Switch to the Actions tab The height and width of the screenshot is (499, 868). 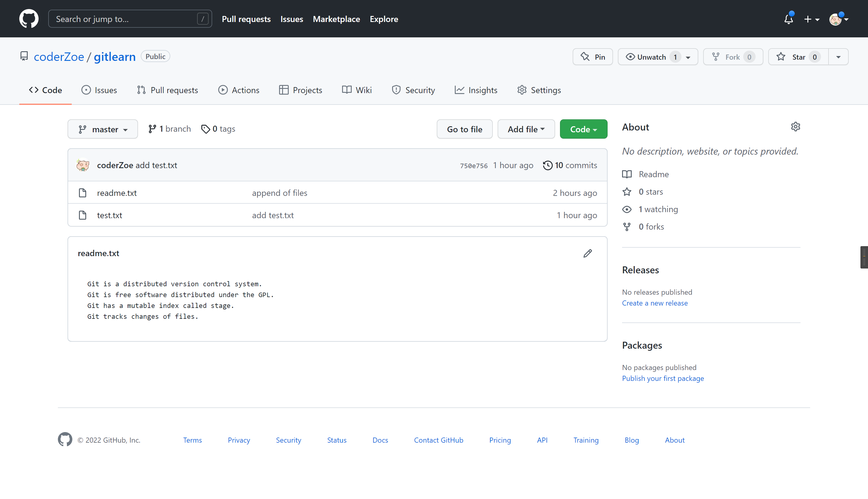(x=239, y=90)
